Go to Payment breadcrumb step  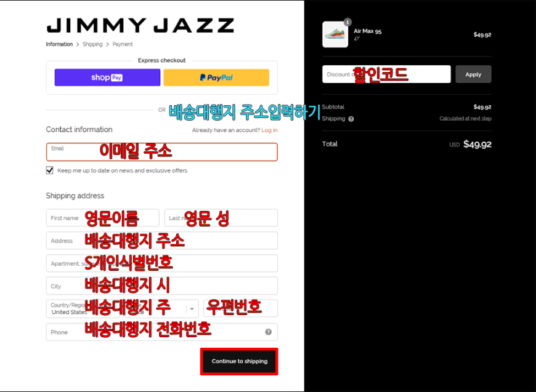(123, 44)
